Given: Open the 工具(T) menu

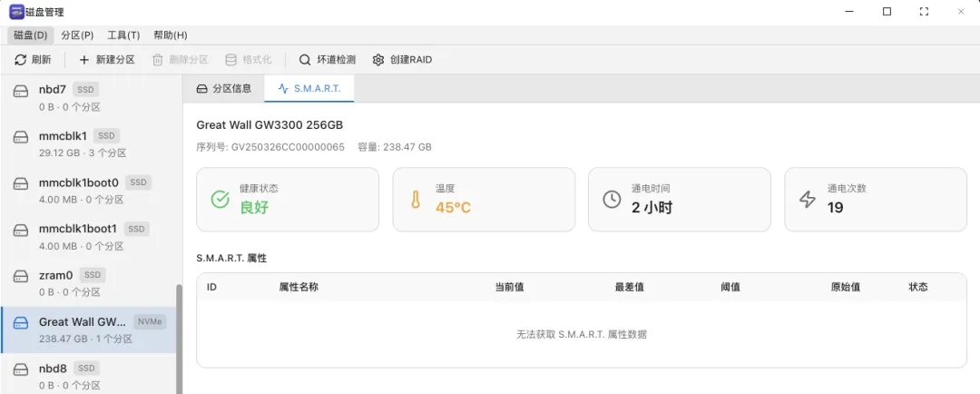Looking at the screenshot, I should 123,35.
